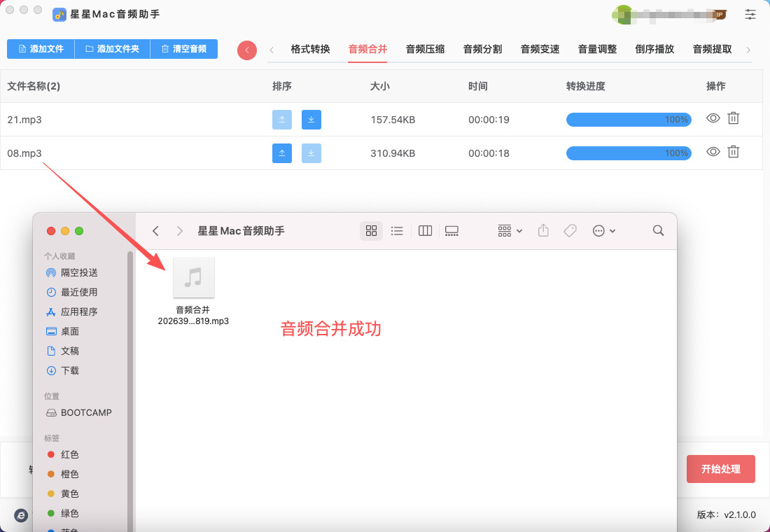Image resolution: width=770 pixels, height=532 pixels.
Task: Click the 08.mp3 progress bar
Action: tap(629, 153)
